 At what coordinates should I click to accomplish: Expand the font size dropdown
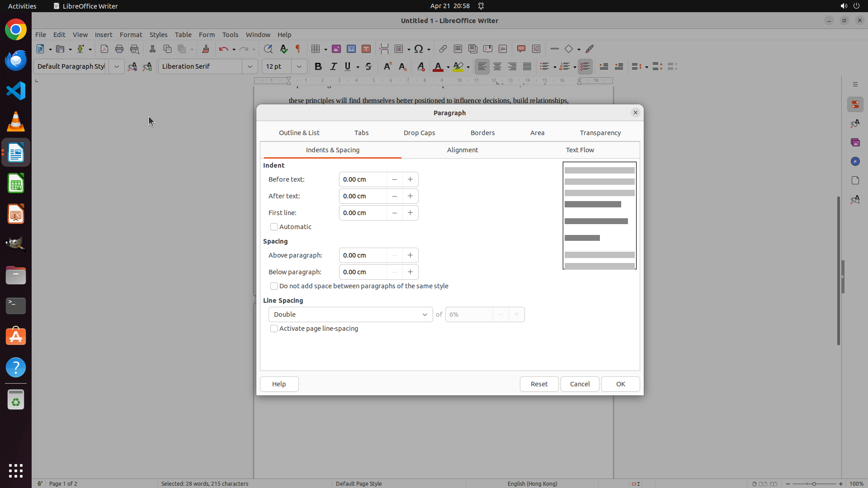(x=299, y=66)
